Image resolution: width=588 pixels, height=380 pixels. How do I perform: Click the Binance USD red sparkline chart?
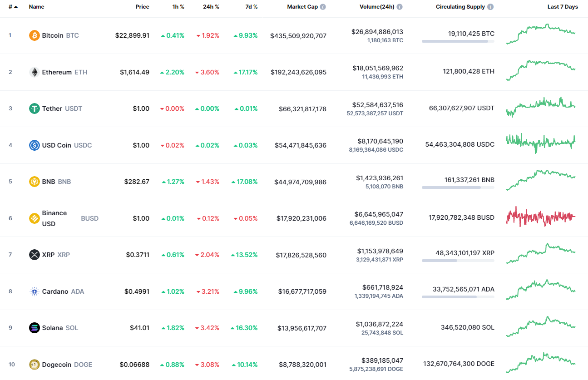[540, 217]
